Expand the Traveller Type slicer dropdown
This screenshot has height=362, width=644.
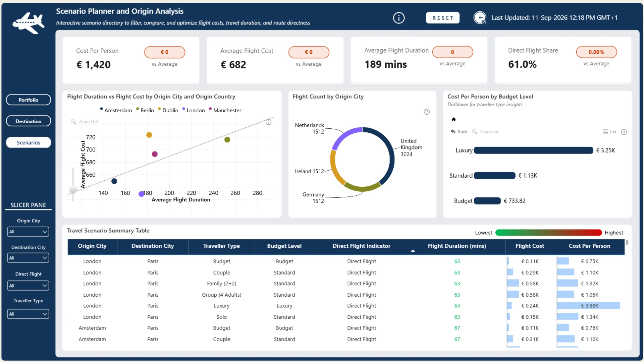[28, 314]
